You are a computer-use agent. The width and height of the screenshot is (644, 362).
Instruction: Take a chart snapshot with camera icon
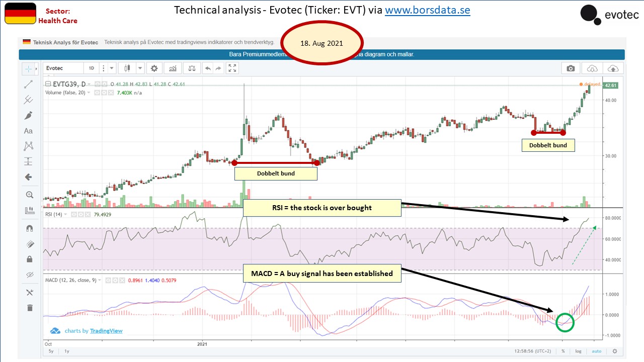click(x=570, y=68)
